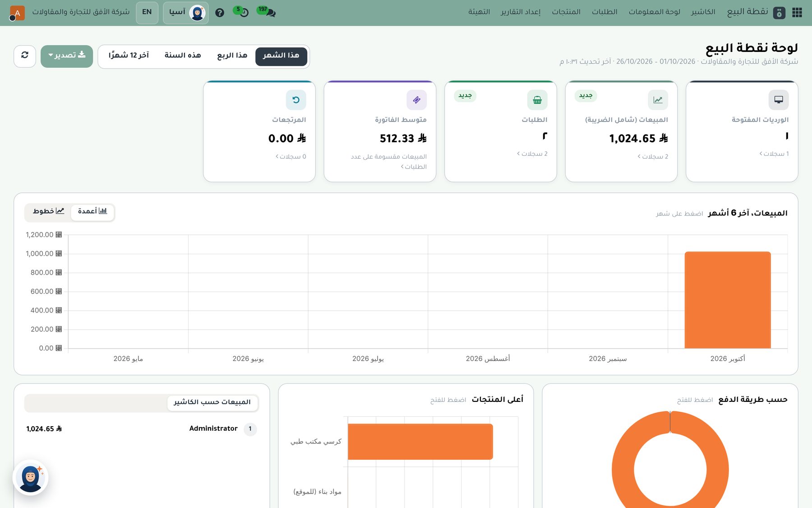Viewport: 812px width, 508px height.
Task: Click the refresh dashboard button
Action: pyautogui.click(x=25, y=56)
